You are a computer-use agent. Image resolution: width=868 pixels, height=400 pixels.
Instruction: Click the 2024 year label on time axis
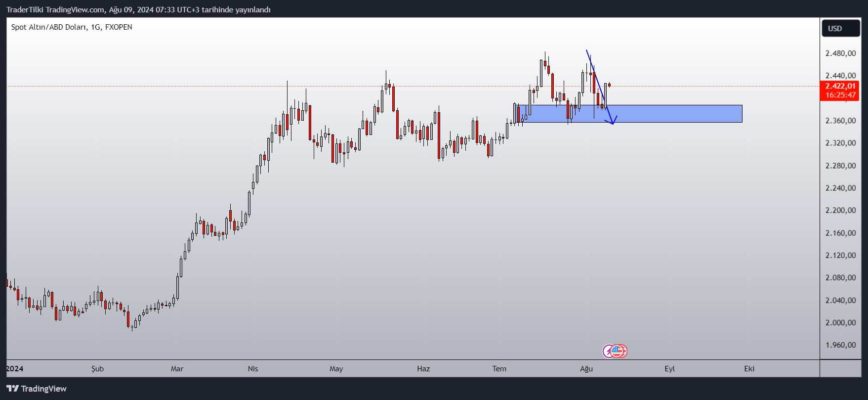[15, 369]
